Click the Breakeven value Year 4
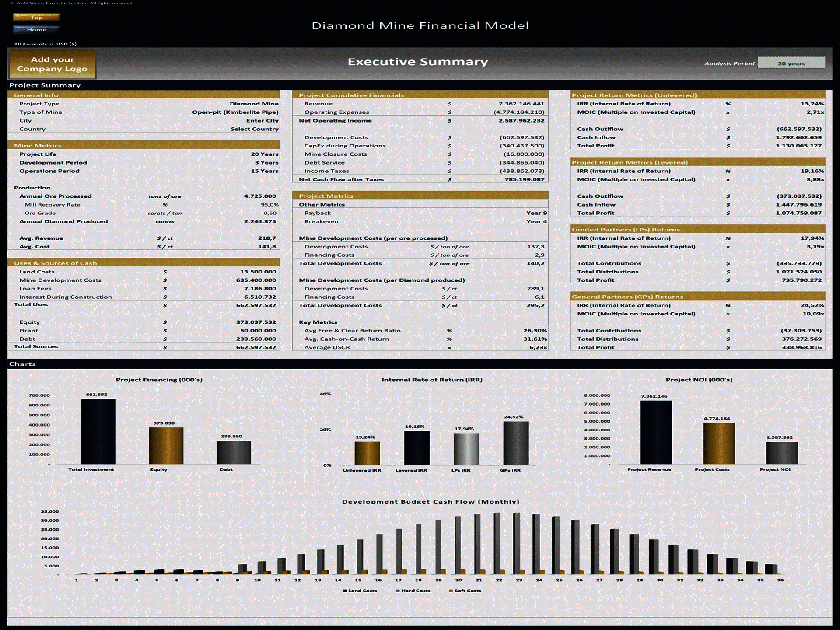 [x=536, y=221]
